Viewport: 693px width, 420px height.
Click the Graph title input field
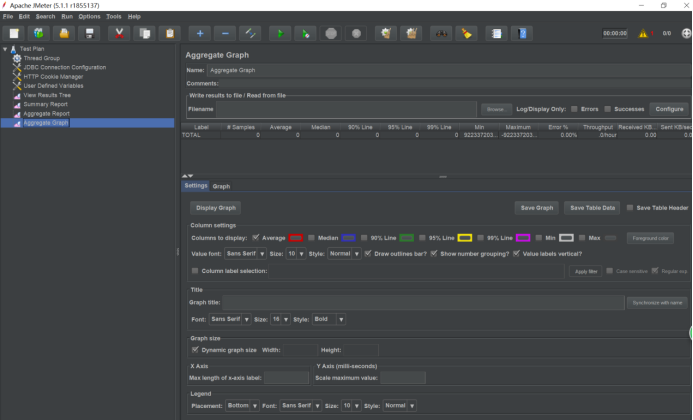[x=423, y=302]
